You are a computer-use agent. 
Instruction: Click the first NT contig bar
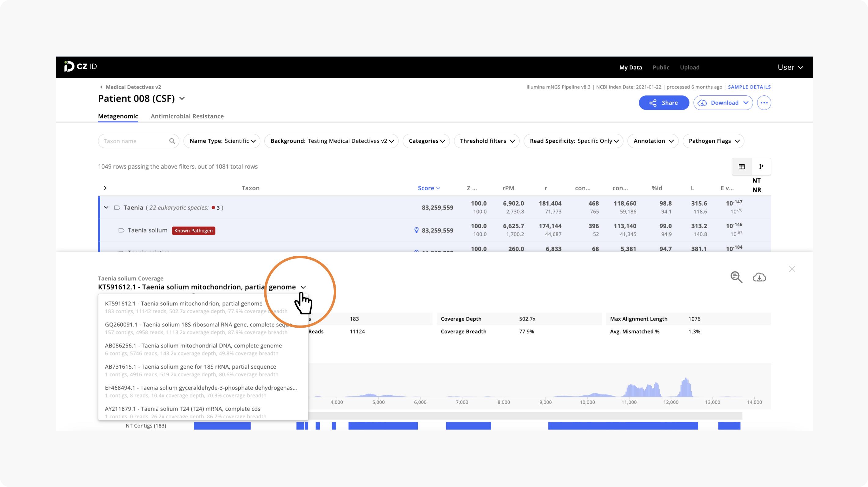click(x=222, y=426)
